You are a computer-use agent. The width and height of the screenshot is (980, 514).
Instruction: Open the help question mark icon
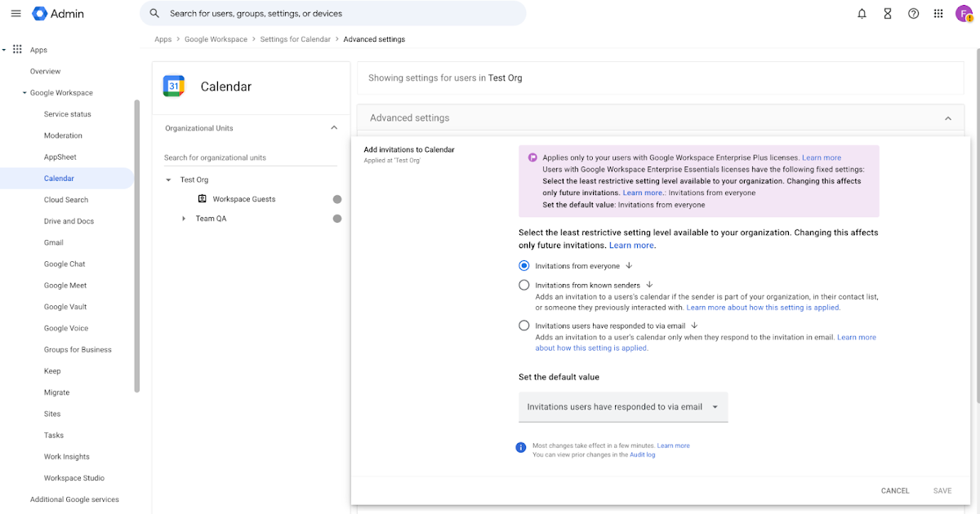tap(914, 14)
